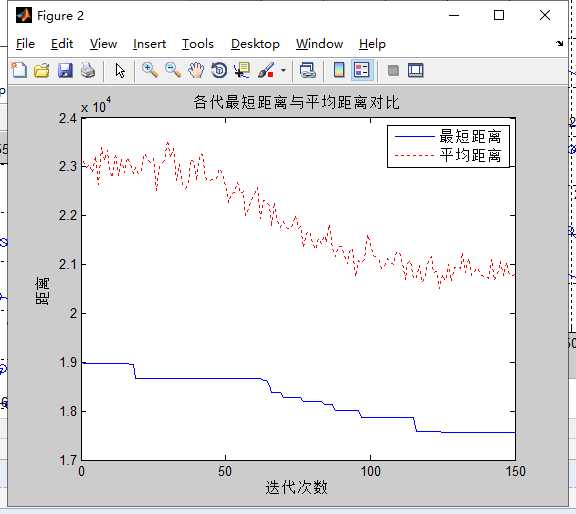Click the Link Plot toolbar icon
576x514 pixels.
coord(307,70)
